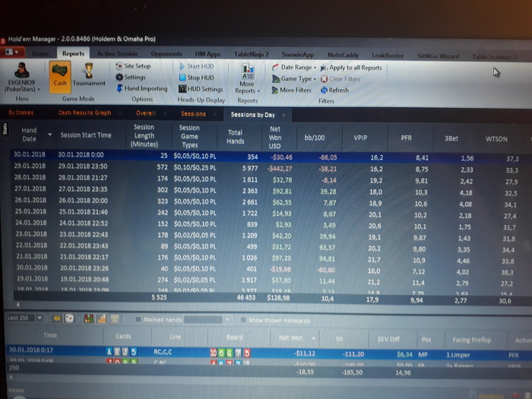
Task: Open the Last 250 hands dropdown
Action: 40,318
